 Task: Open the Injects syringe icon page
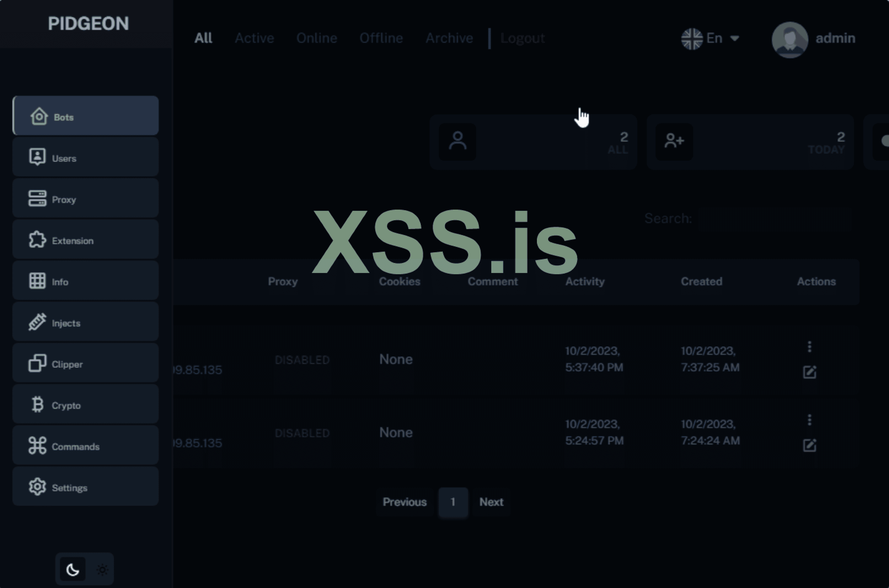pyautogui.click(x=37, y=322)
